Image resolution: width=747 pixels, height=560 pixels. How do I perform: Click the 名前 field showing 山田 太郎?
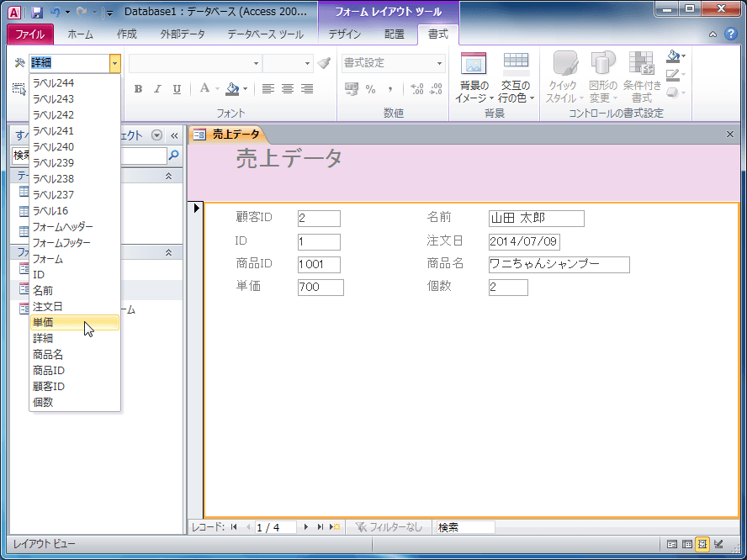click(537, 219)
